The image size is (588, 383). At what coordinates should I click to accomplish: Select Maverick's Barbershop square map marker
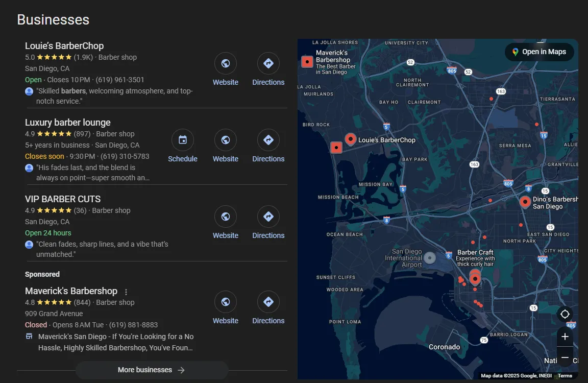pyautogui.click(x=307, y=61)
